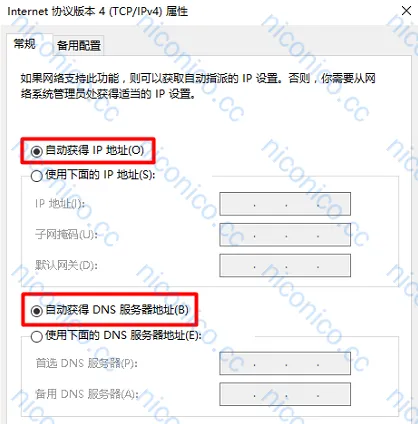Click the 子网掩码(U): label
The width and height of the screenshot is (418, 424).
point(66,234)
